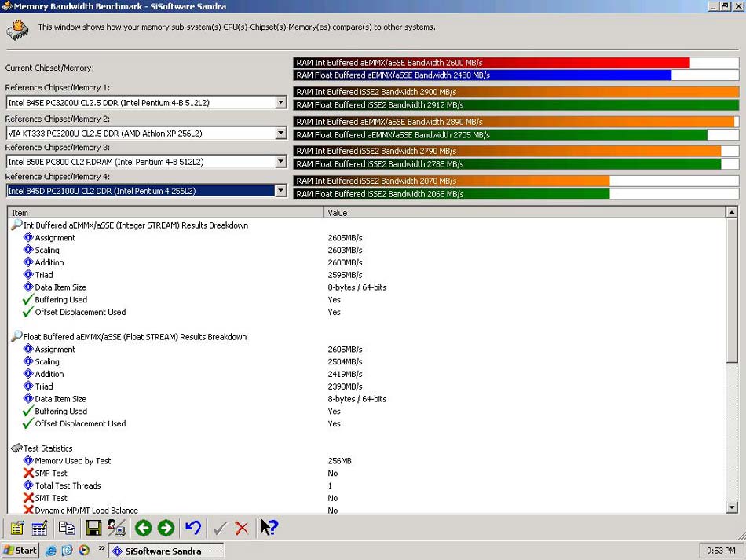746x560 pixels.
Task: Click the Item column header
Action: pyautogui.click(x=165, y=213)
